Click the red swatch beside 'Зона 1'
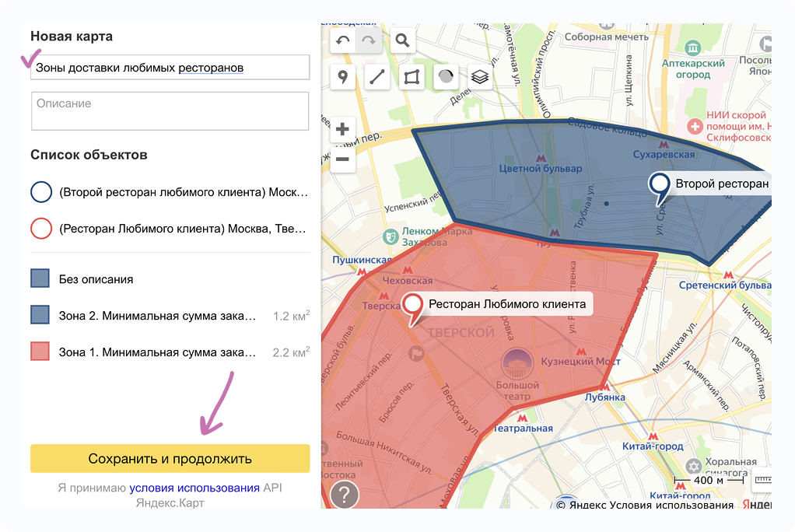 tap(40, 352)
